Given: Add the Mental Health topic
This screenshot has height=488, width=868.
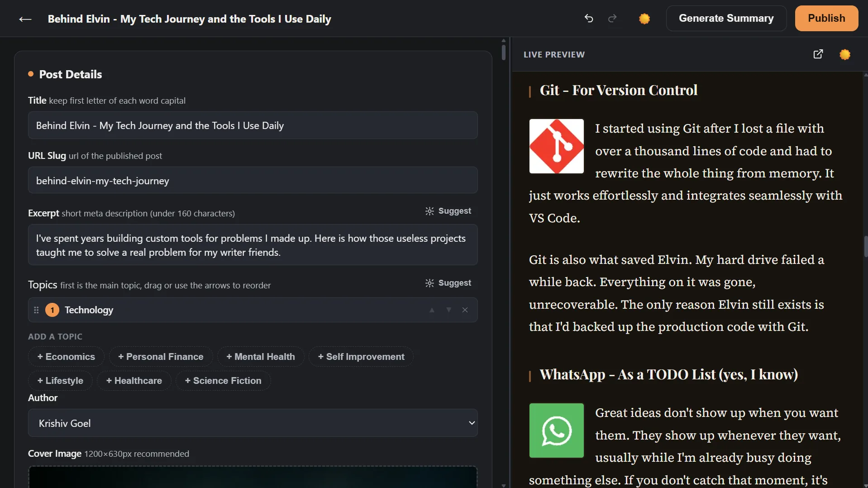Looking at the screenshot, I should [x=261, y=357].
